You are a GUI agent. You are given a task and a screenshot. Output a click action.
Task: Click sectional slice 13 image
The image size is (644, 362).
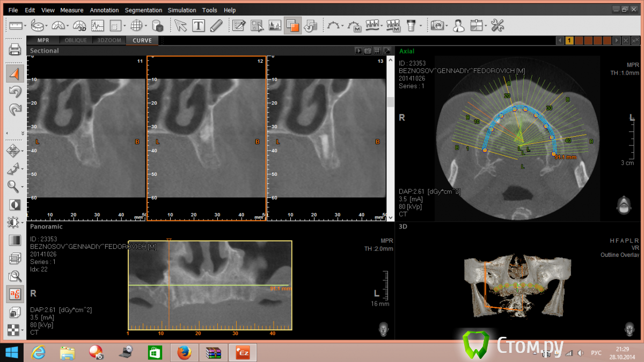click(326, 138)
